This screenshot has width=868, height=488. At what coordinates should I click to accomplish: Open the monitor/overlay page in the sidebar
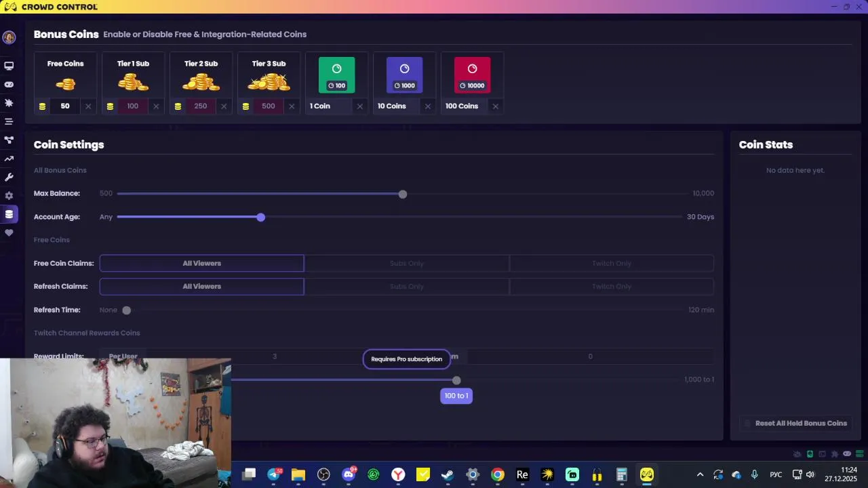pos(9,66)
